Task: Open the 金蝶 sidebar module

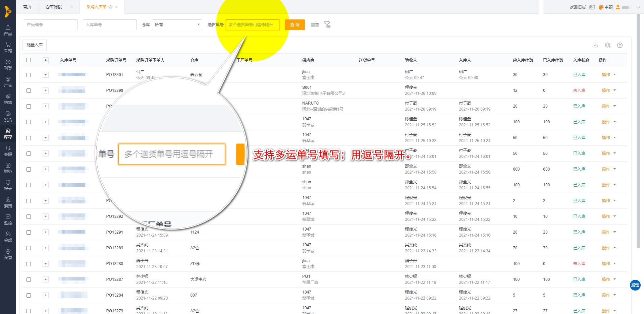Action: (x=8, y=237)
